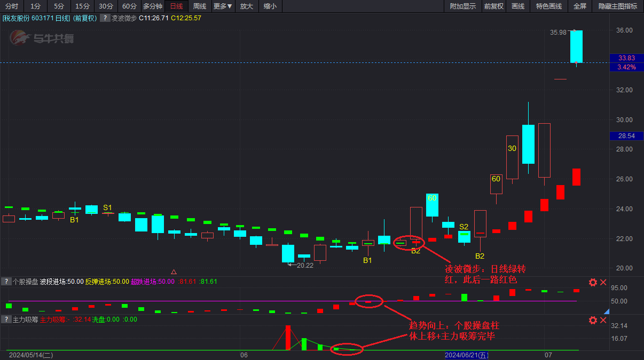
Task: Open settings gear of 主力吸筹 panel
Action: tap(593, 321)
